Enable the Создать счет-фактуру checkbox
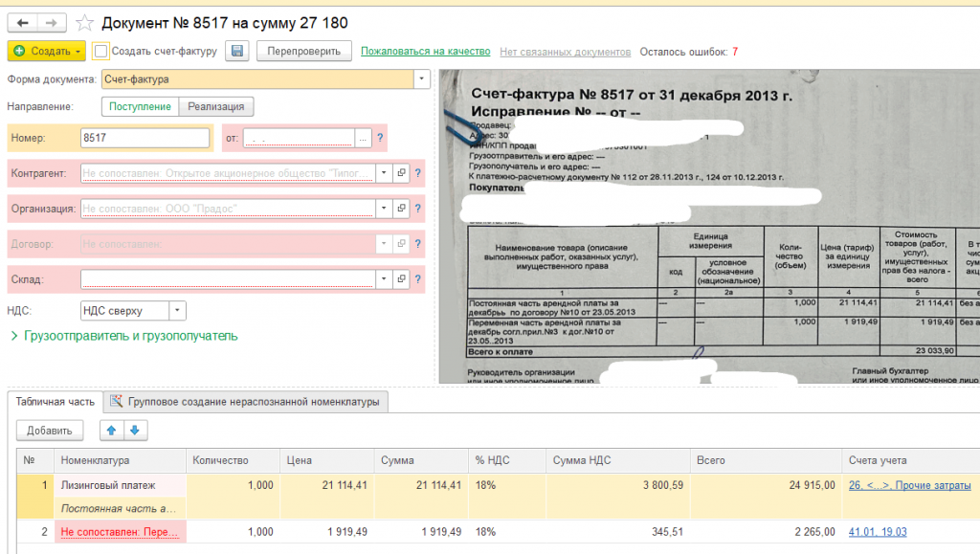The height and width of the screenshot is (554, 980). (x=100, y=52)
